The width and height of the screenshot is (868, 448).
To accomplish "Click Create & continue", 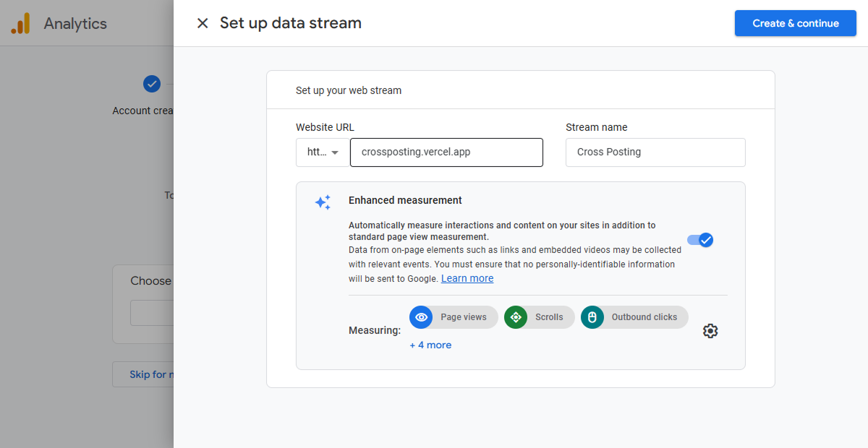I will click(795, 23).
